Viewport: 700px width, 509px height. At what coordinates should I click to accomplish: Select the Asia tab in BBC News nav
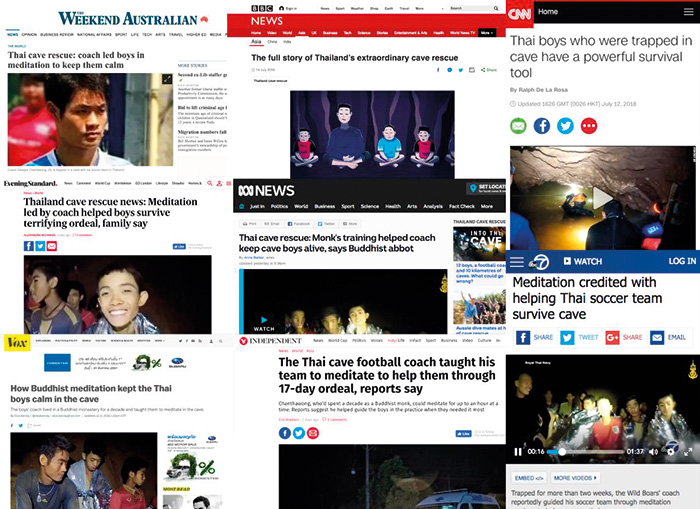coord(302,33)
